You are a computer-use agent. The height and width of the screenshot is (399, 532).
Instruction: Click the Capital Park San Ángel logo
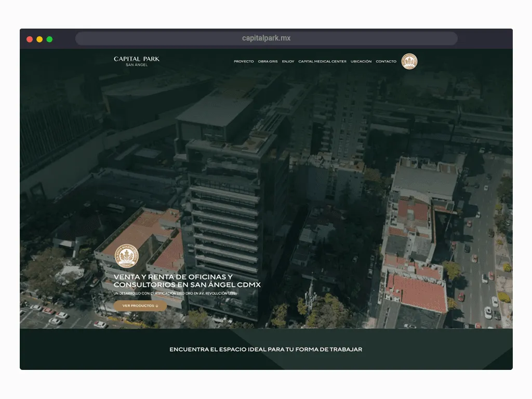(x=137, y=59)
